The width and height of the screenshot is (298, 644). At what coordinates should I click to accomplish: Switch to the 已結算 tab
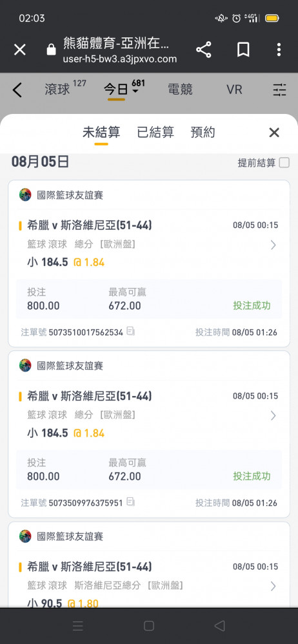[x=155, y=132]
